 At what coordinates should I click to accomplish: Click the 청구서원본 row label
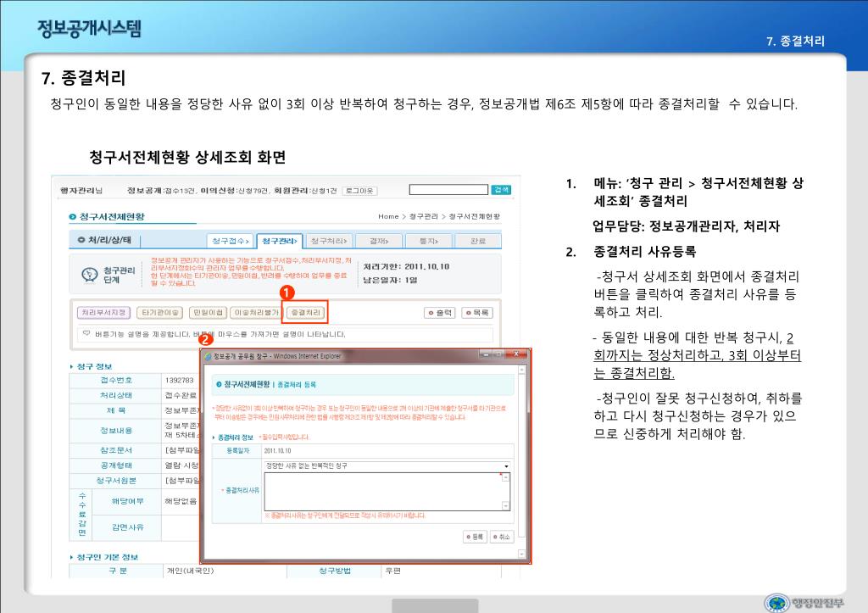[115, 481]
